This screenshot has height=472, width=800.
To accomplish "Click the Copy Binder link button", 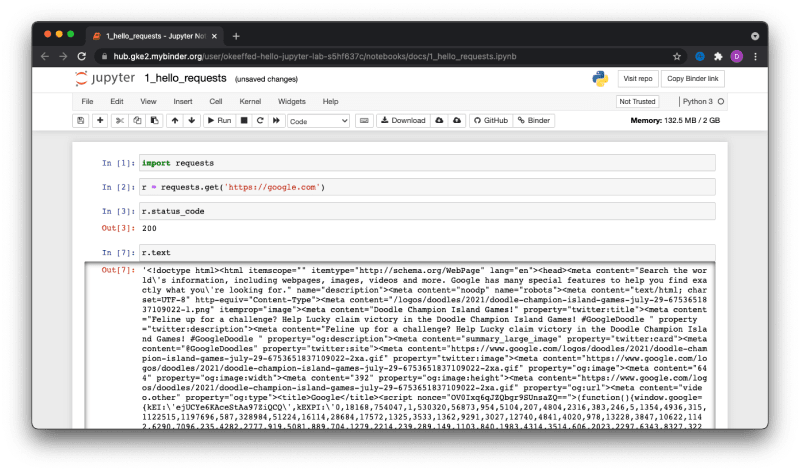I will coord(692,79).
